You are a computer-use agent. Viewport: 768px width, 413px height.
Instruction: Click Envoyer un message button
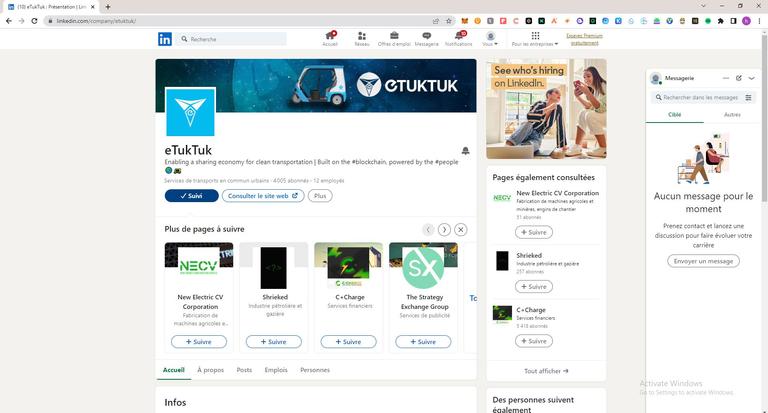703,261
